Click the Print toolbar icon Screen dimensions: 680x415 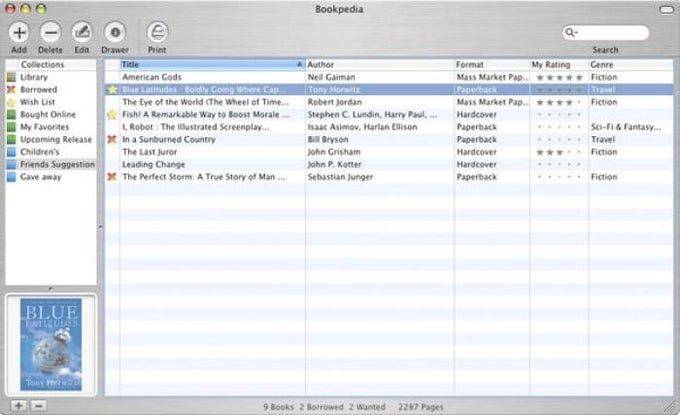click(x=157, y=33)
